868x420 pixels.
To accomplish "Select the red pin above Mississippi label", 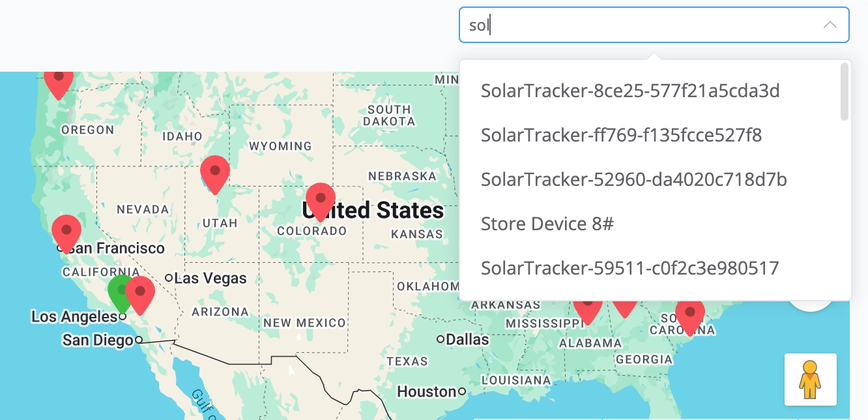I will point(587,308).
